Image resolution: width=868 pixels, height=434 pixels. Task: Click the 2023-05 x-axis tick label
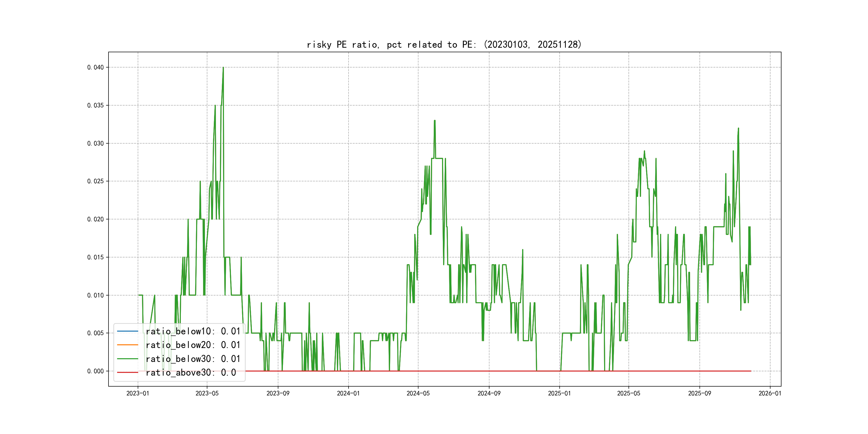[x=207, y=394]
